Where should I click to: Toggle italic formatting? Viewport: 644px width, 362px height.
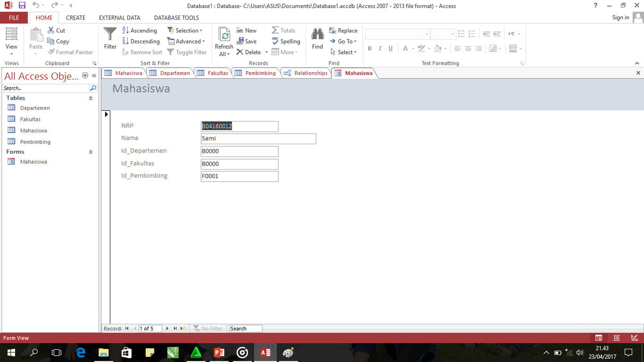click(380, 48)
